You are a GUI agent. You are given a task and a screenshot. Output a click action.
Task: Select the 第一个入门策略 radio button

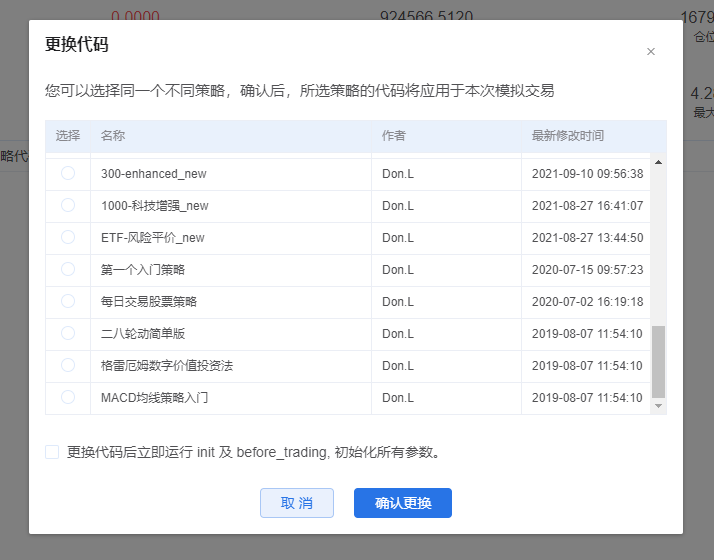point(68,269)
